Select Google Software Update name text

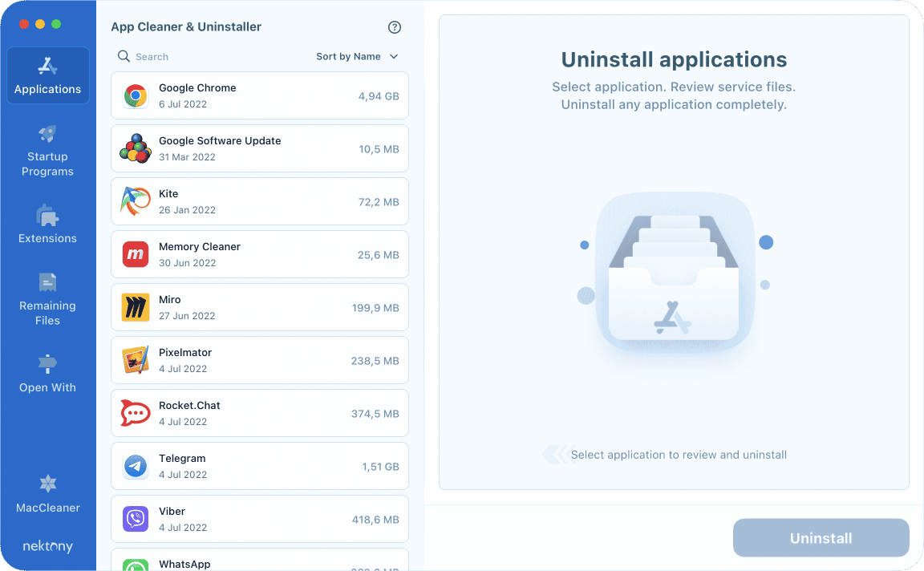(x=220, y=141)
